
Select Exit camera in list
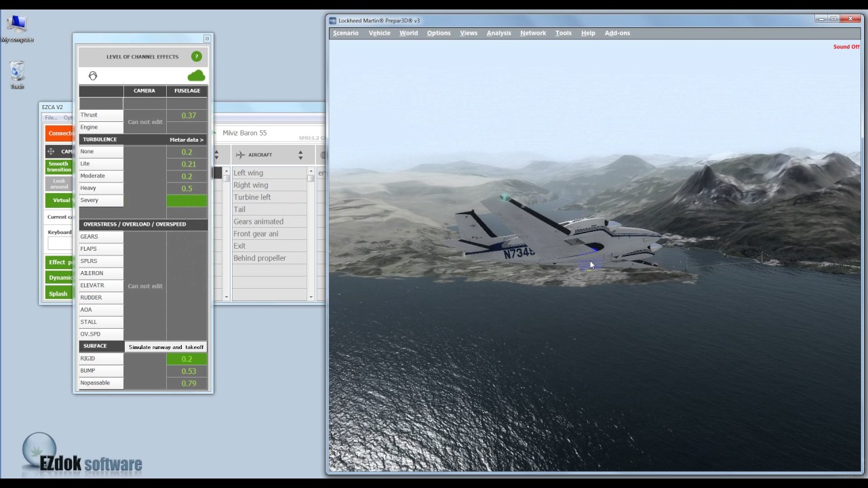coord(270,246)
